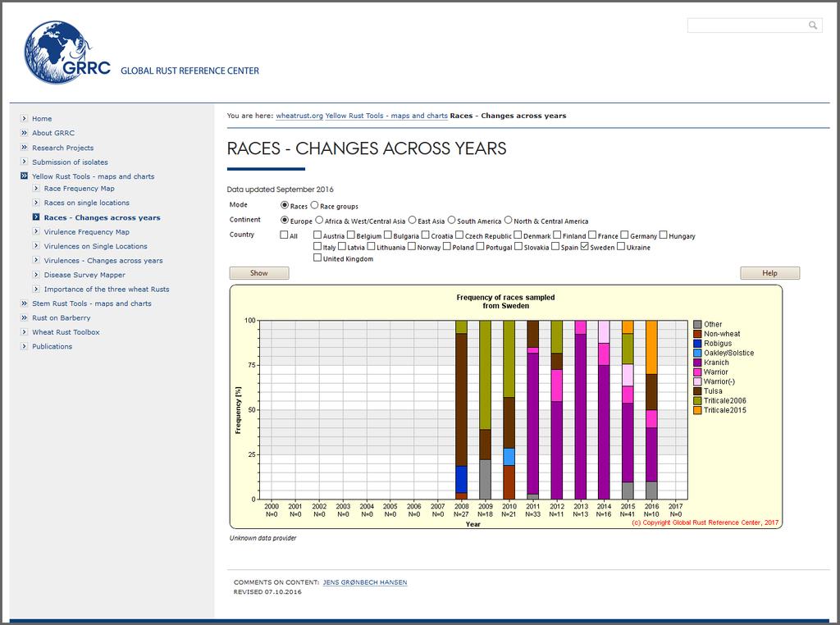Select South America radio button
This screenshot has width=840, height=625.
452,220
